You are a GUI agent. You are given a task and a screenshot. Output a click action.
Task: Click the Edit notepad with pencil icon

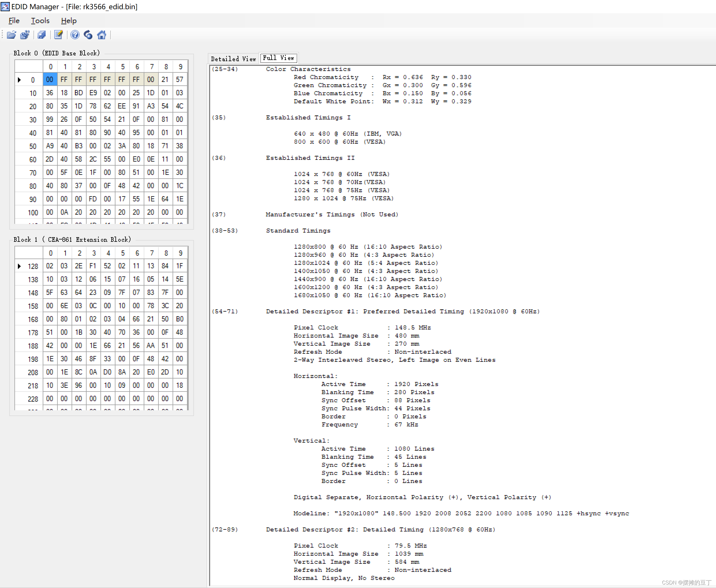point(59,35)
